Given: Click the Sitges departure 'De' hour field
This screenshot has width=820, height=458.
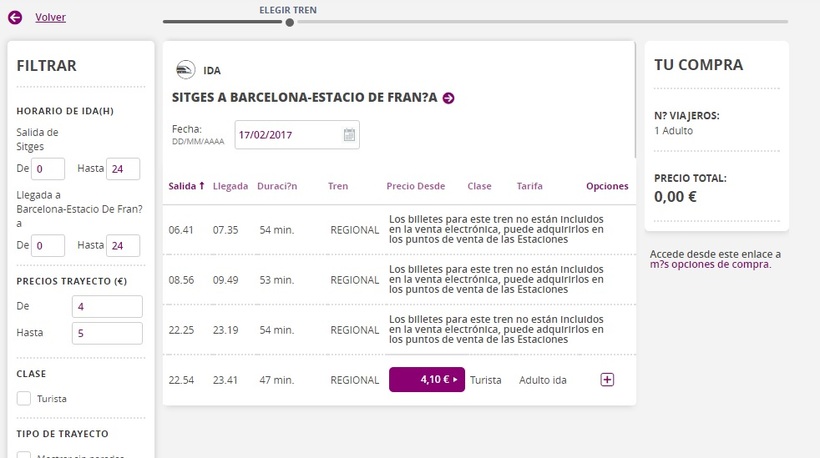Looking at the screenshot, I should point(48,169).
